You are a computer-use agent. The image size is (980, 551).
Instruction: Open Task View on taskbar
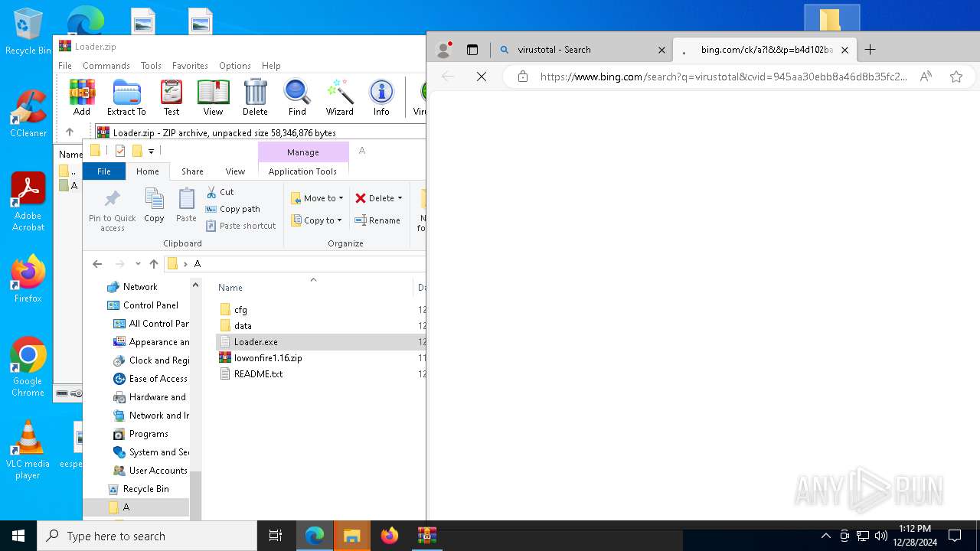point(276,536)
